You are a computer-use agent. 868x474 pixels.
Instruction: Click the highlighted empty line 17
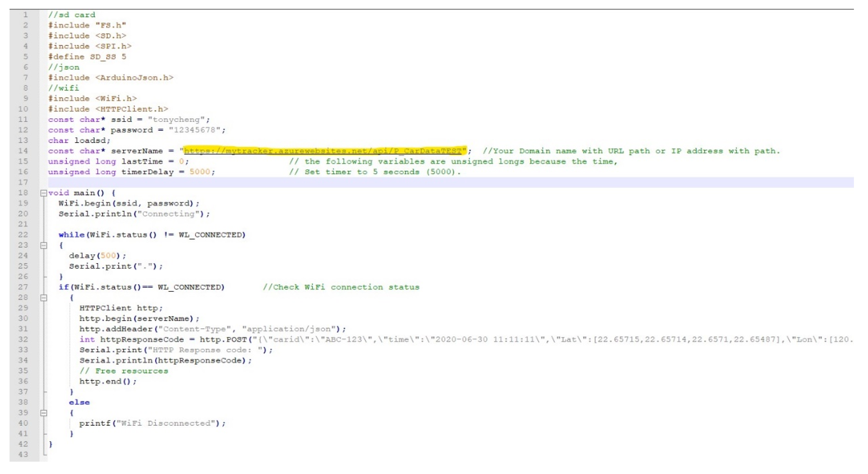(x=438, y=182)
